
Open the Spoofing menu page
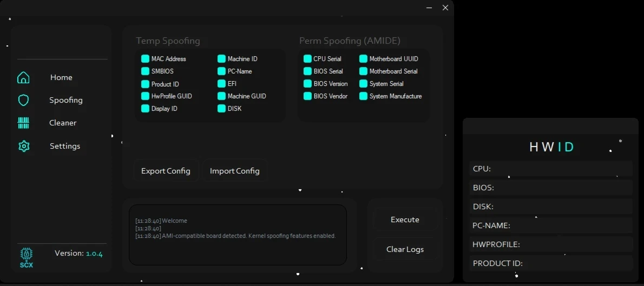pyautogui.click(x=65, y=100)
